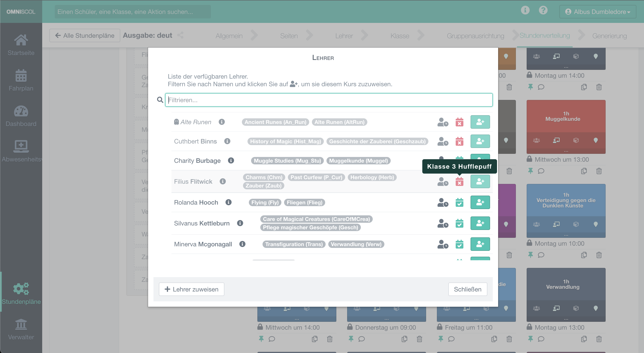This screenshot has width=644, height=353.
Task: Click the trash icon under Muggelkunde card
Action: pyautogui.click(x=599, y=171)
